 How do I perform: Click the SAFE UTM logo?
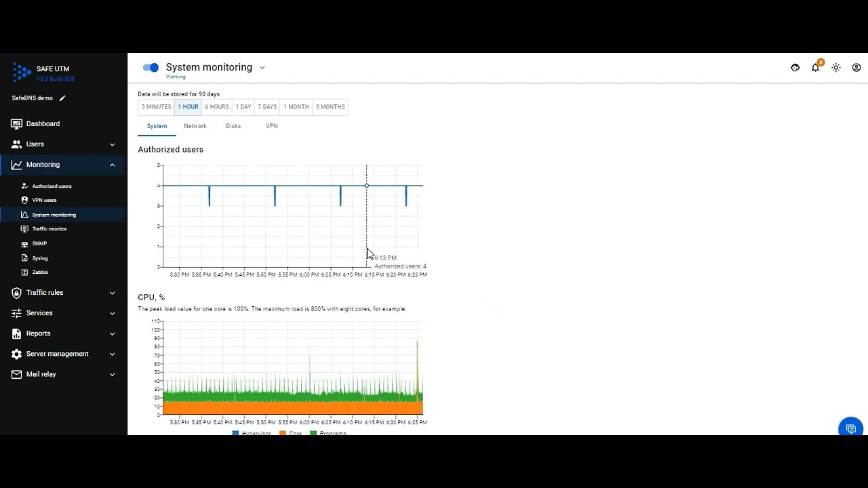pyautogui.click(x=22, y=73)
